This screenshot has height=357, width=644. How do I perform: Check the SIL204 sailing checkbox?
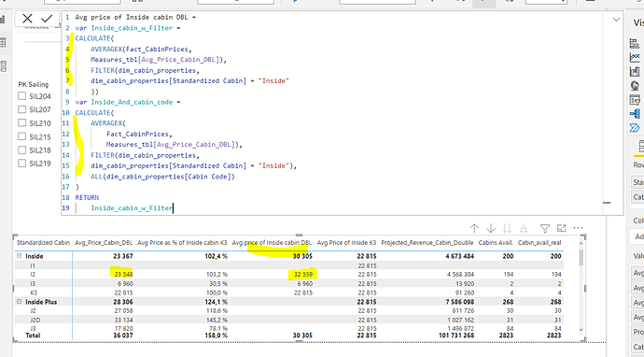tap(22, 96)
